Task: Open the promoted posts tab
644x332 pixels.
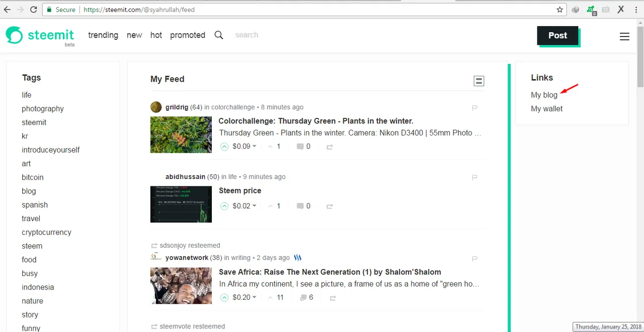Action: (x=188, y=35)
